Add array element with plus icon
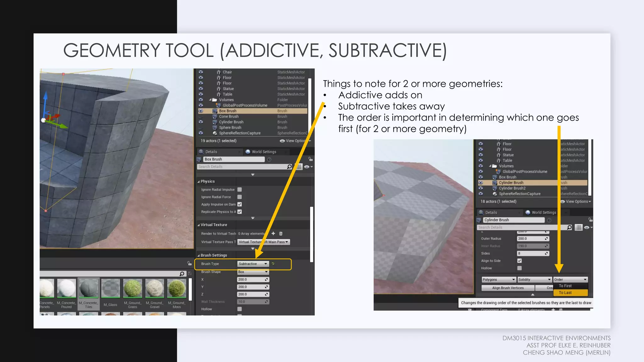Viewport: 644px width, 362px height. (273, 233)
